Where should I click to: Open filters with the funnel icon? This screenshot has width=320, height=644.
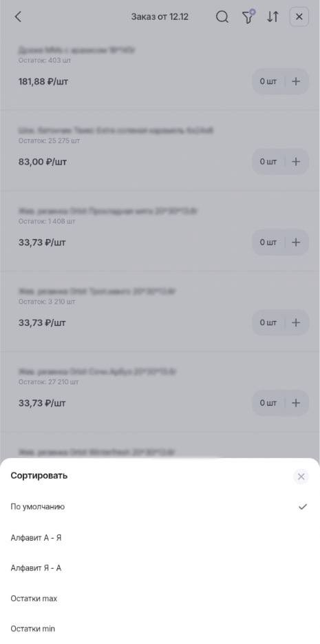click(x=248, y=17)
